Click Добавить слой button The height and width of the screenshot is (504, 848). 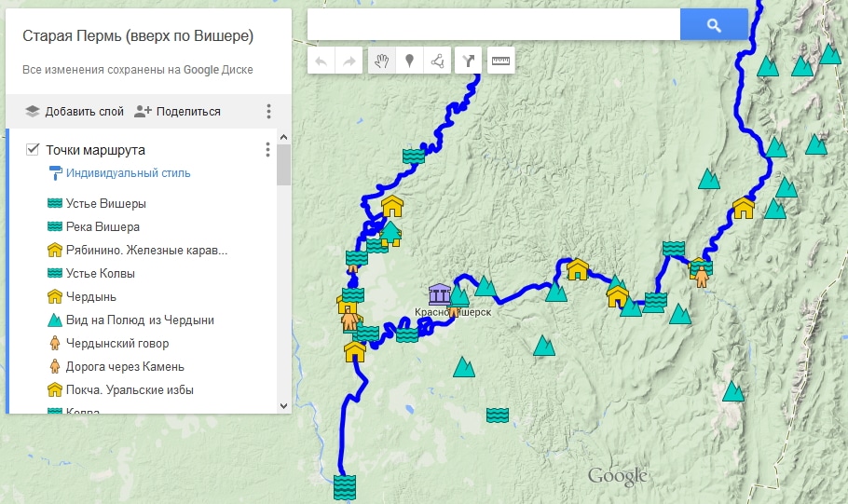tap(75, 112)
